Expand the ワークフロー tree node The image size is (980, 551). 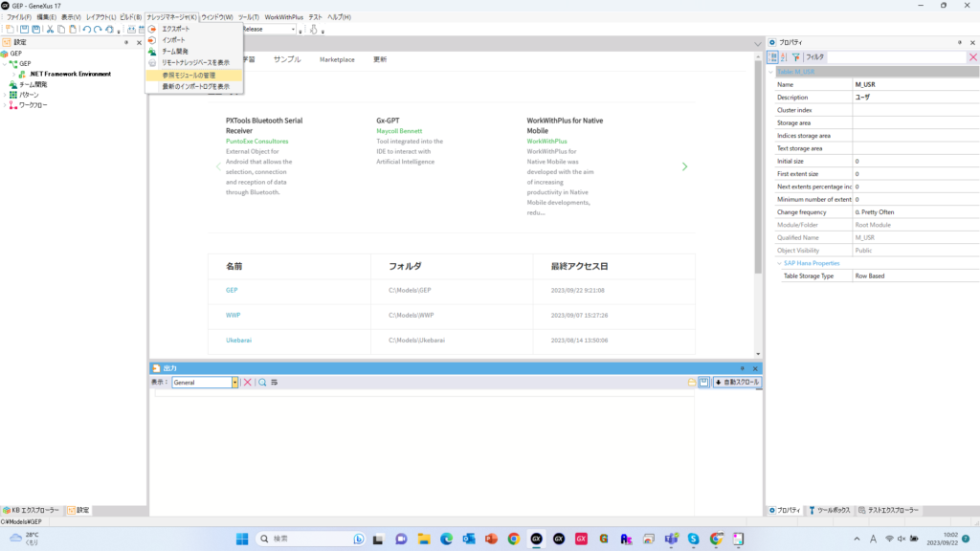pos(5,105)
